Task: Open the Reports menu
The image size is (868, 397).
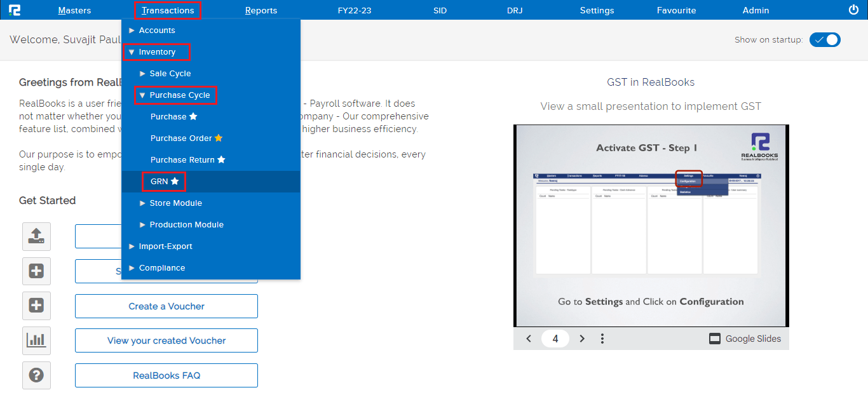Action: [x=261, y=10]
